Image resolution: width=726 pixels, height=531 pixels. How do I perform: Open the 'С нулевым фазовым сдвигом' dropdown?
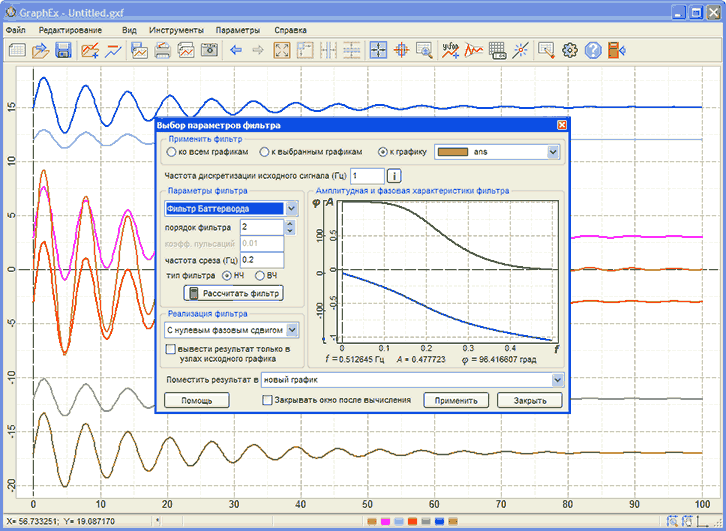[x=292, y=329]
